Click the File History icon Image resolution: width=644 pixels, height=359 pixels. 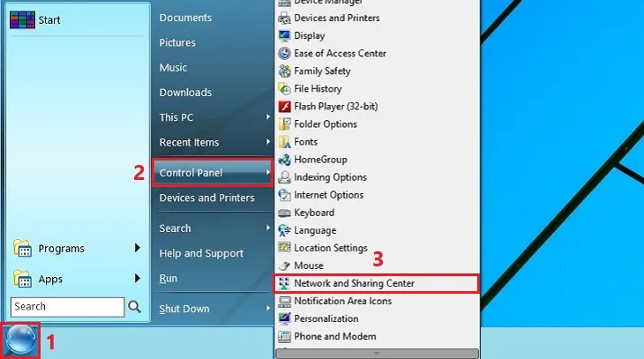point(284,89)
